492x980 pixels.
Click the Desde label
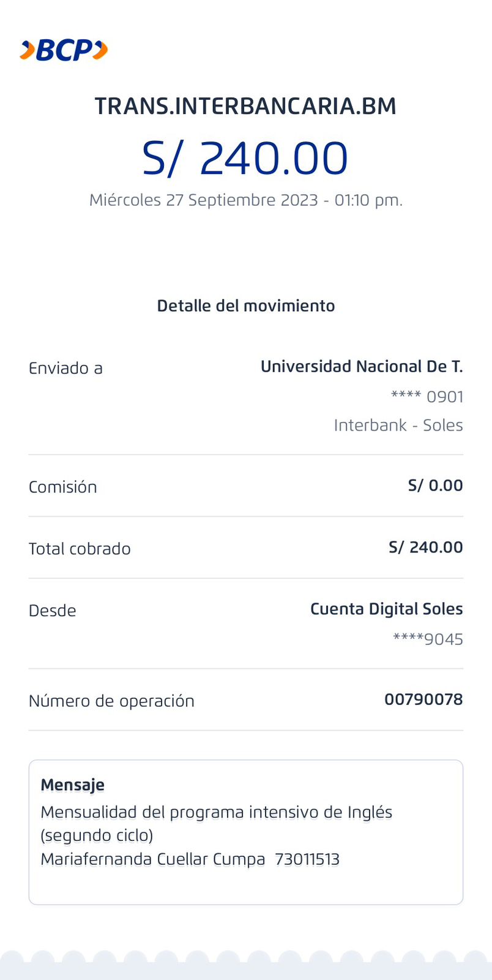(53, 611)
